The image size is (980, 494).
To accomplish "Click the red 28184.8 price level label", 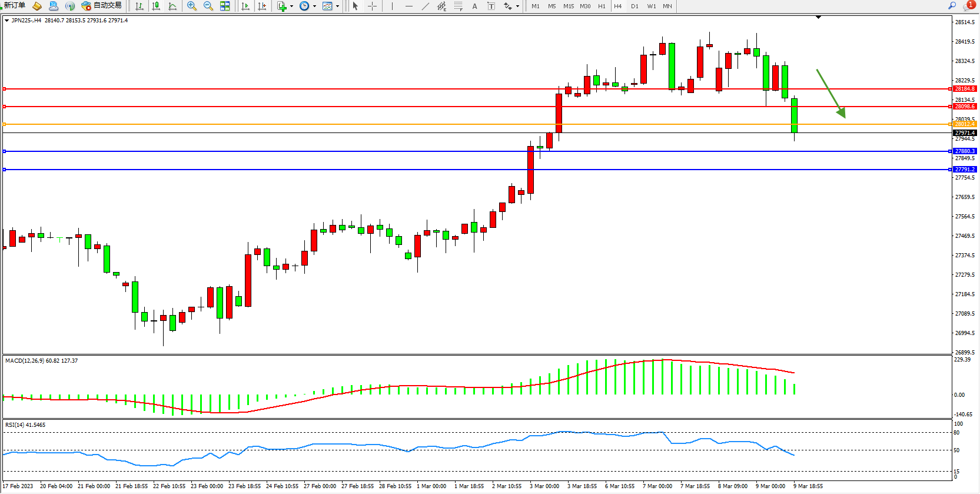I will click(x=965, y=89).
